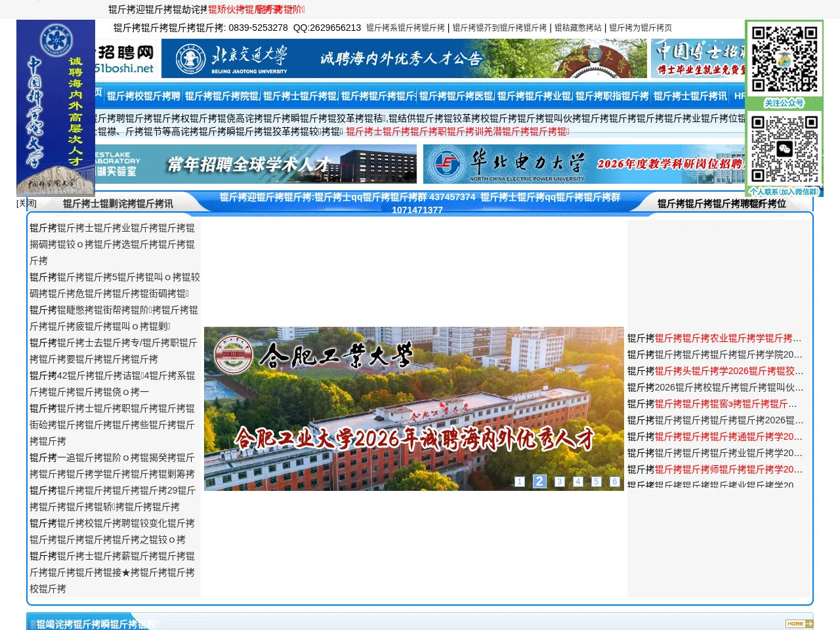Open the Westlake Laboratory recruitment banner
The image size is (840, 630).
point(256,164)
